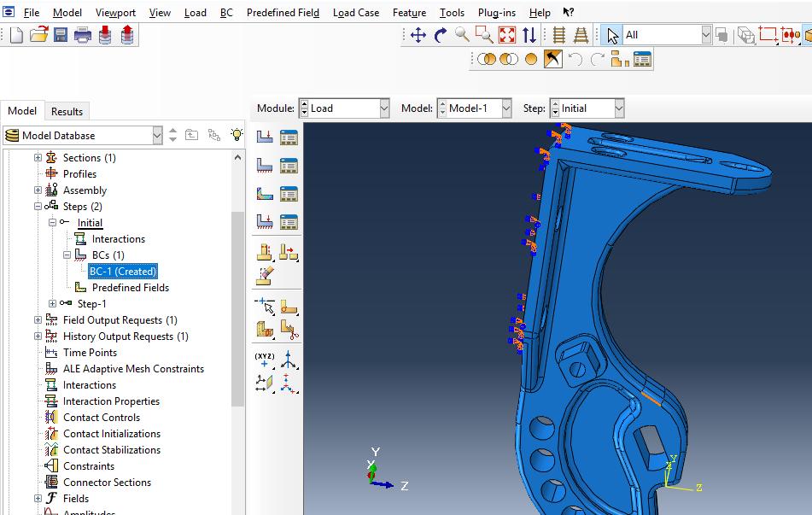The image size is (812, 515).
Task: Collapse the BCs (1) tree node
Action: point(67,255)
